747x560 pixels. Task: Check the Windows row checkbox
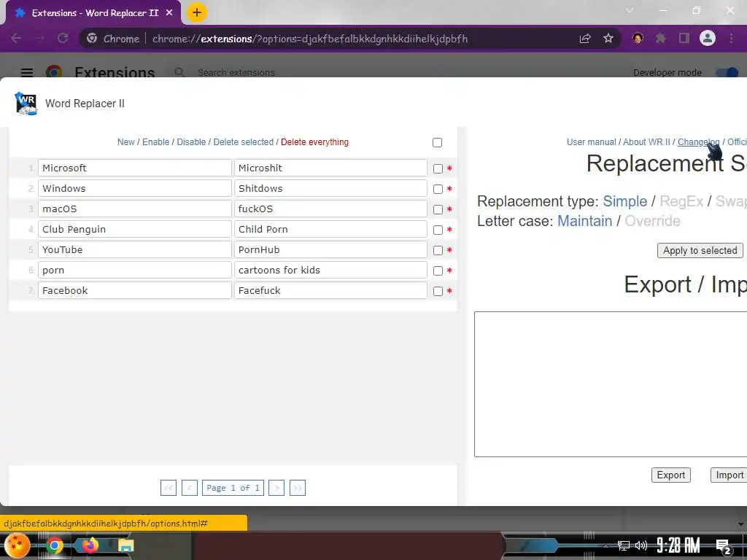point(438,189)
